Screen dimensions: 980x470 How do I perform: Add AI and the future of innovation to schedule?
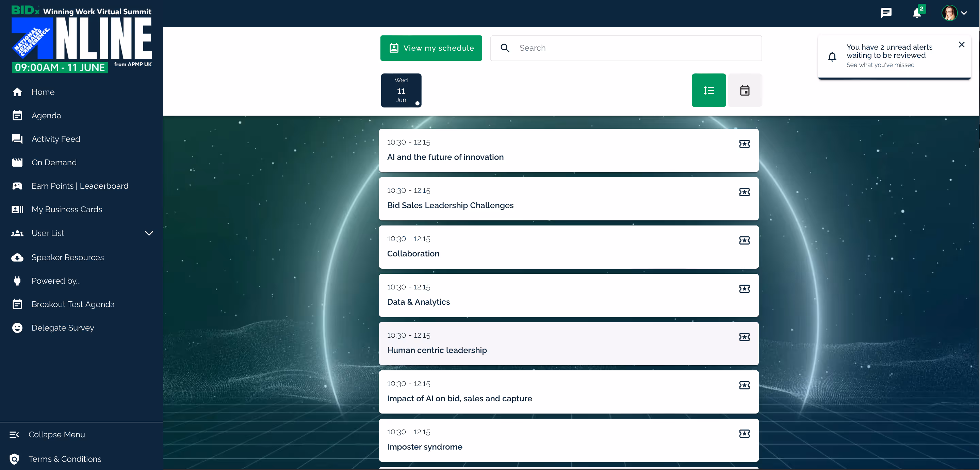click(x=744, y=144)
